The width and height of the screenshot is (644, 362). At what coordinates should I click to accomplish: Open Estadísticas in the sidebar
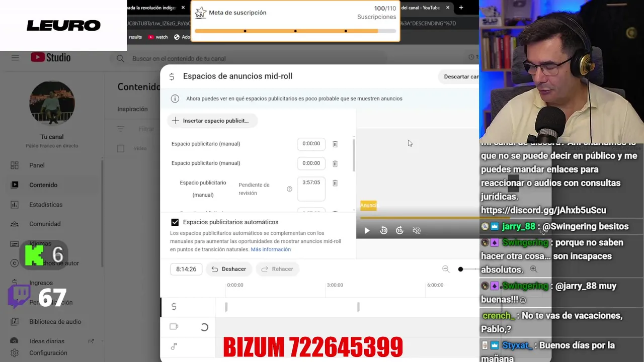point(52,205)
